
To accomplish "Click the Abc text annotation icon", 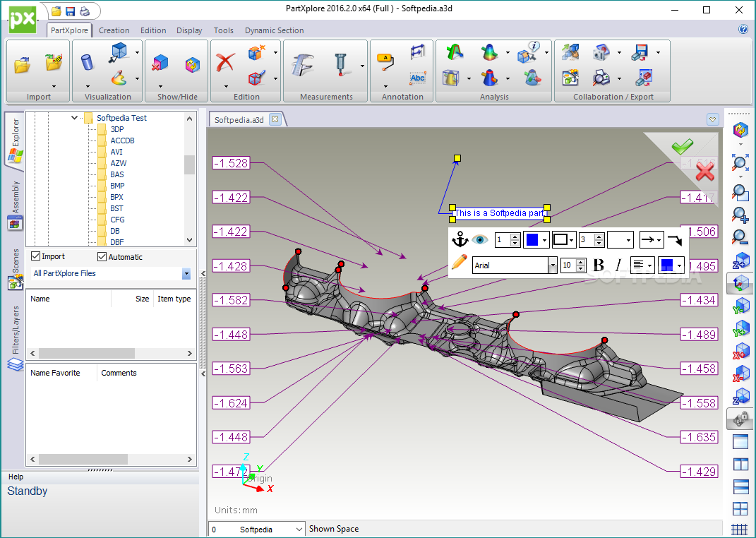I will [x=418, y=78].
